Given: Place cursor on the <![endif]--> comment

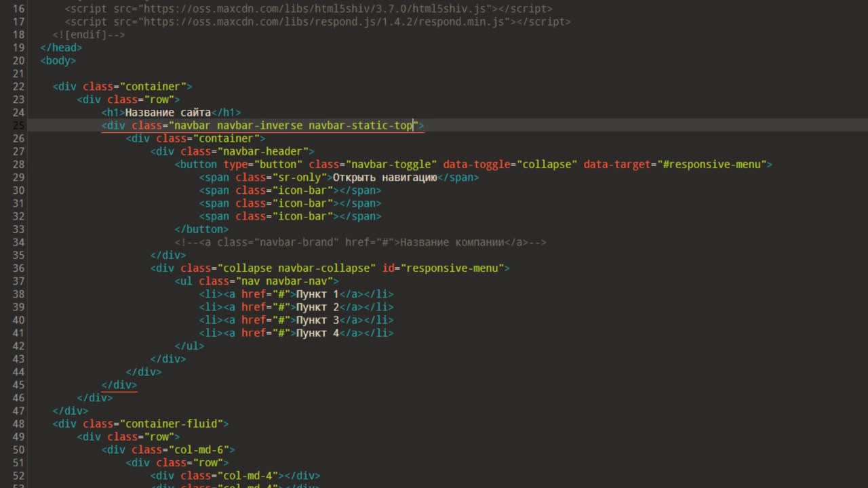Looking at the screenshot, I should coord(89,35).
